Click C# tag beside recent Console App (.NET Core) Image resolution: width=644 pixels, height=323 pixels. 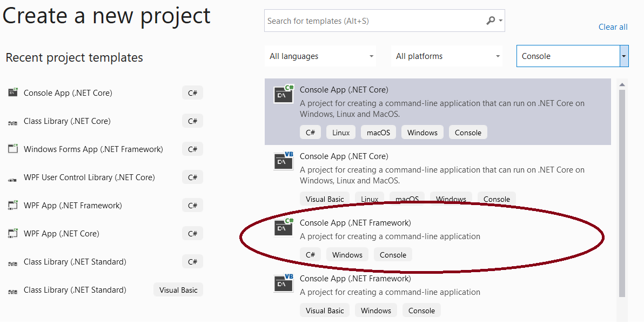[193, 93]
